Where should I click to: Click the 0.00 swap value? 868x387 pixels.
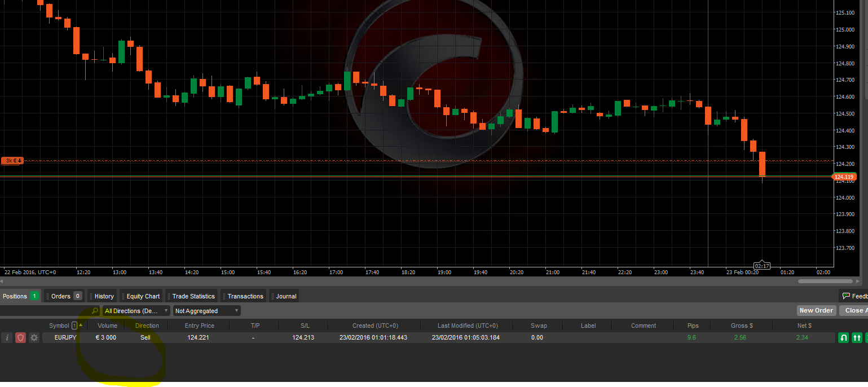(x=537, y=337)
